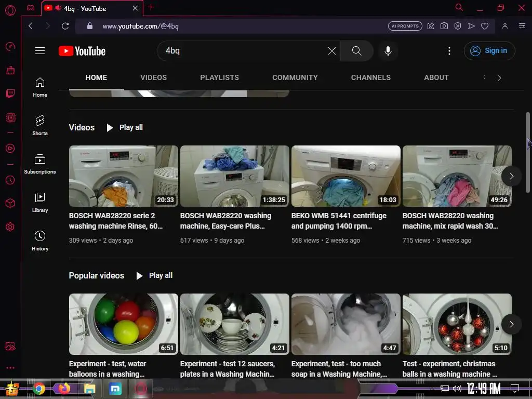Open the 20:33 BOSCH Rinse video thumbnail
Screen dimensions: 532x399
pyautogui.click(x=124, y=176)
